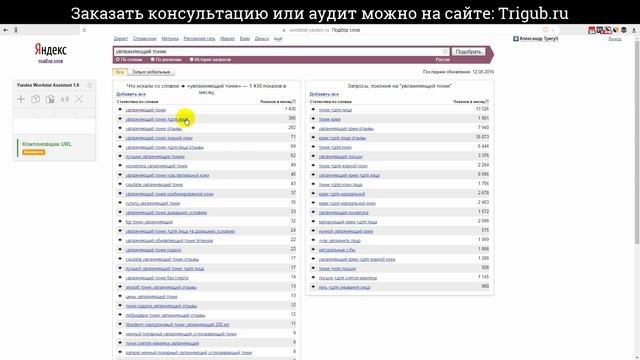640x360 pixels.
Task: Open the 'Россия' region selector
Action: [442, 60]
